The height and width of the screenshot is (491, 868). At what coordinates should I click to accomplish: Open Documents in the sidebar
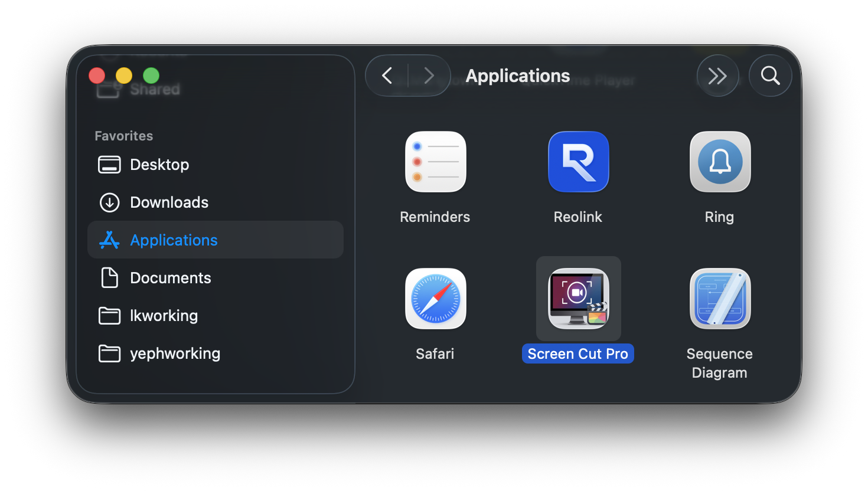(x=215, y=278)
